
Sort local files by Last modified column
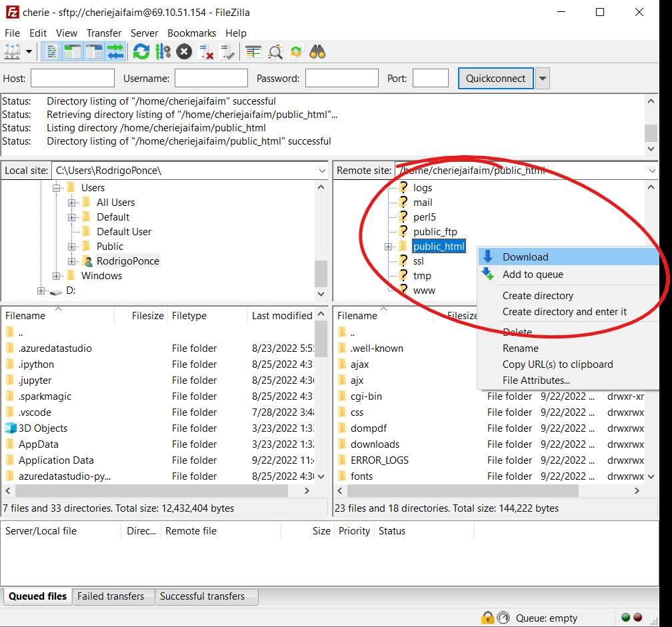[281, 316]
